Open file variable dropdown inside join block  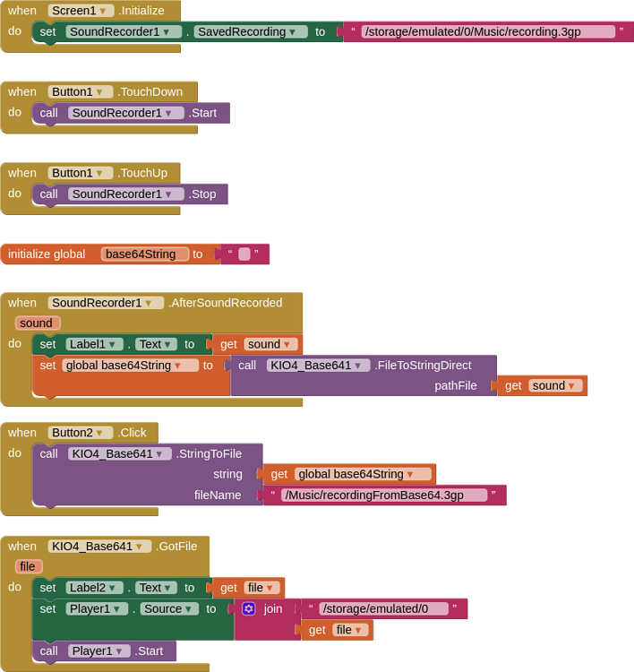click(350, 630)
